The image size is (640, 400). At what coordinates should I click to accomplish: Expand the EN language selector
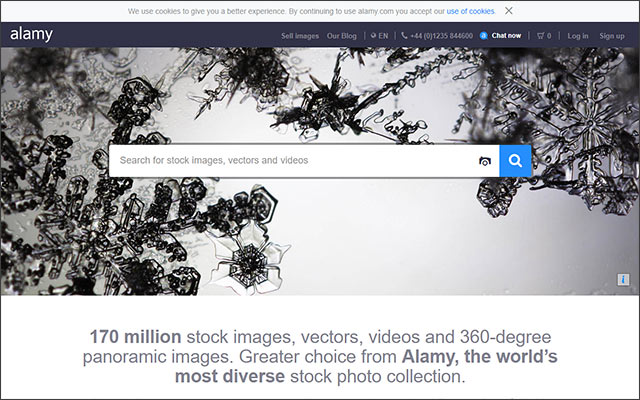coord(383,35)
